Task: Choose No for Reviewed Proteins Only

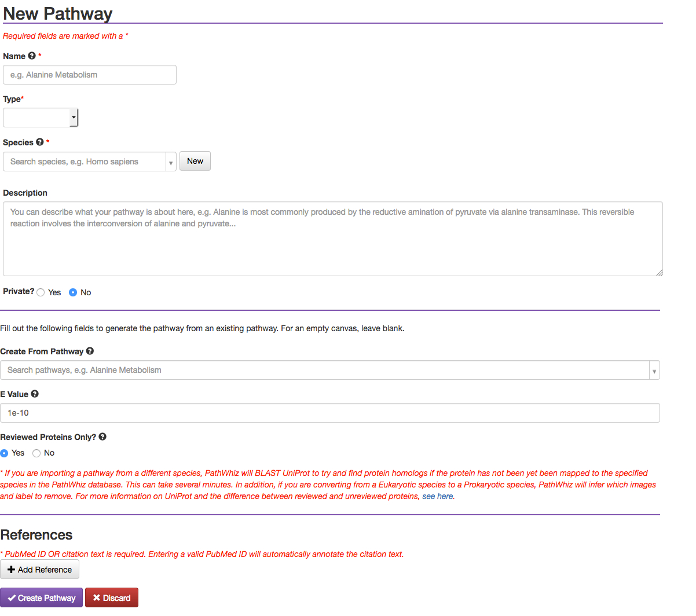Action: click(36, 453)
